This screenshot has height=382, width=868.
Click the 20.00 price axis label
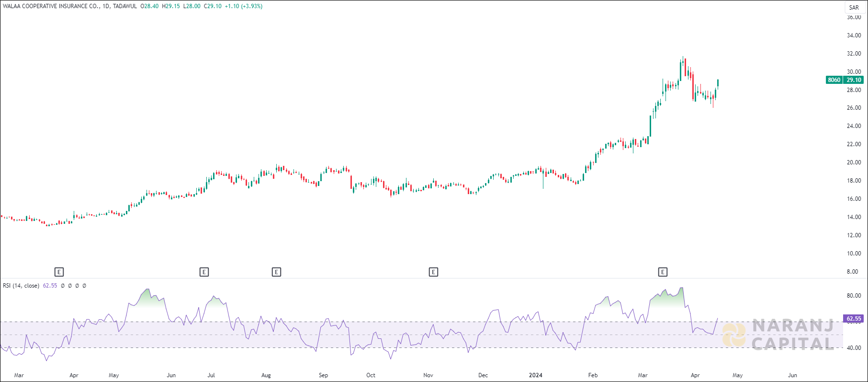[854, 162]
